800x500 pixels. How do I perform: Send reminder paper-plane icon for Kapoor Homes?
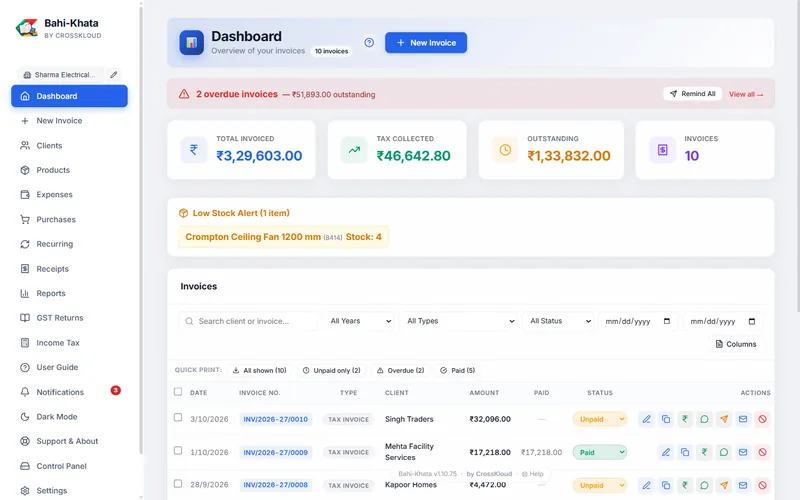point(723,485)
